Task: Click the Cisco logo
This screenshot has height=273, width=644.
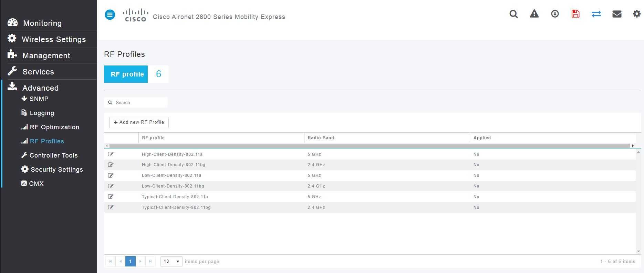Action: click(x=136, y=15)
